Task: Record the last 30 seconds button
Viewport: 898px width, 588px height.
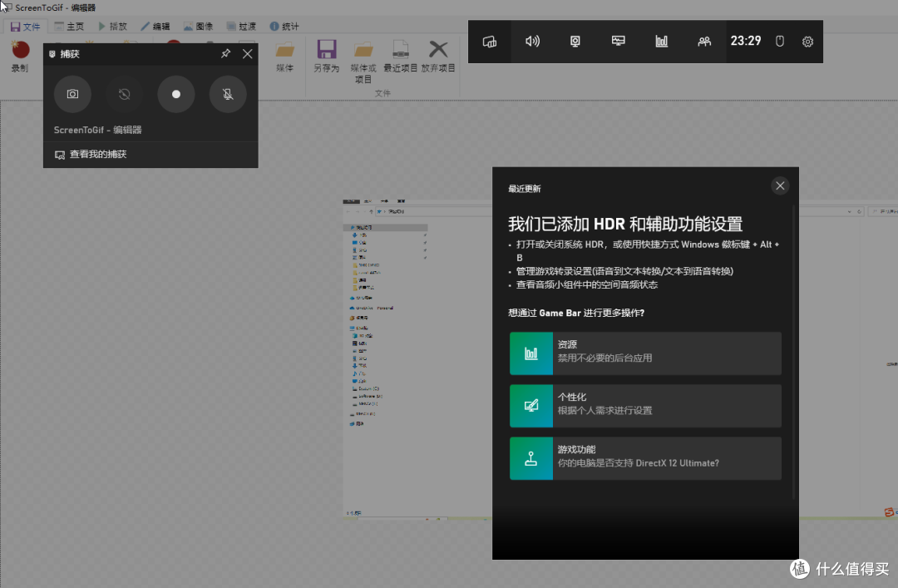Action: [x=124, y=94]
